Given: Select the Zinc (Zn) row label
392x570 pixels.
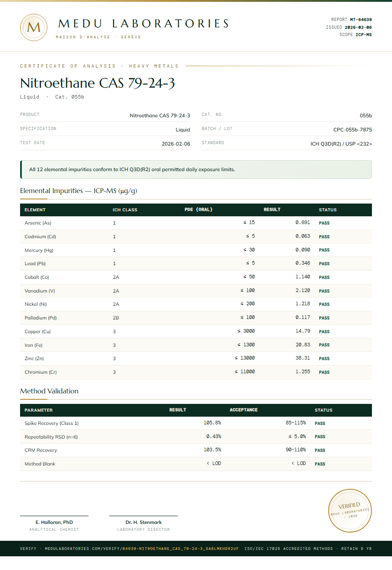Looking at the screenshot, I should [x=34, y=359].
